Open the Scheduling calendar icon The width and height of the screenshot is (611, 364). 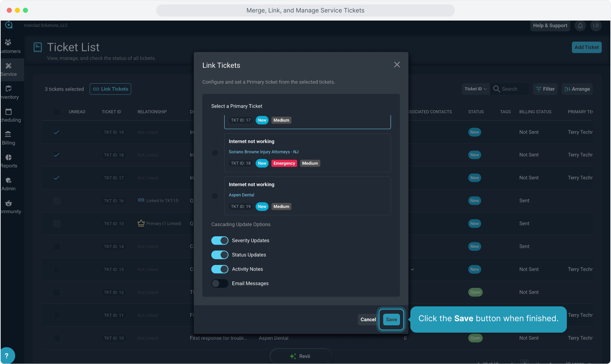tap(8, 112)
